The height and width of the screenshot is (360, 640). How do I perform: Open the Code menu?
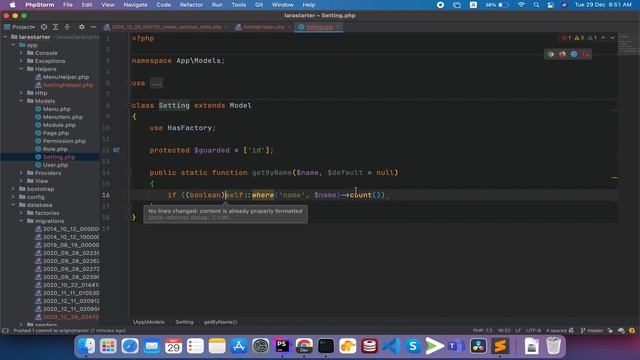(x=163, y=5)
